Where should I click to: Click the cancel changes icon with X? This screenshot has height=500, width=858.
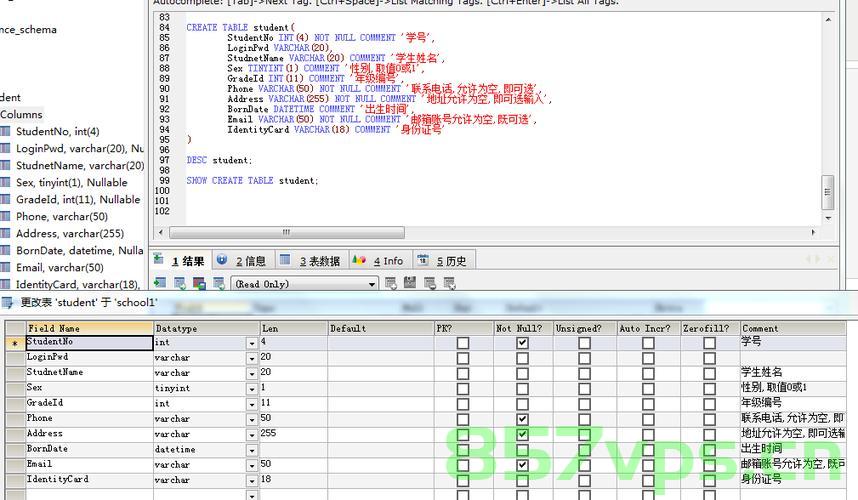[450, 283]
